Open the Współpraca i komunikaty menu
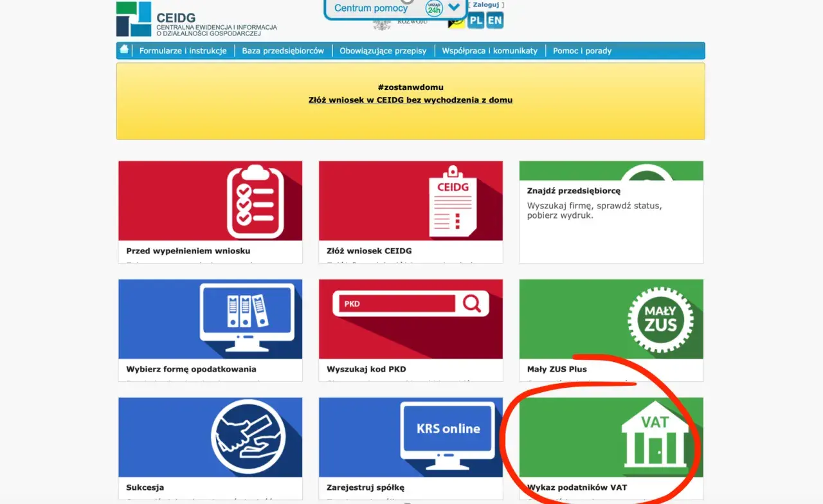 click(x=490, y=51)
